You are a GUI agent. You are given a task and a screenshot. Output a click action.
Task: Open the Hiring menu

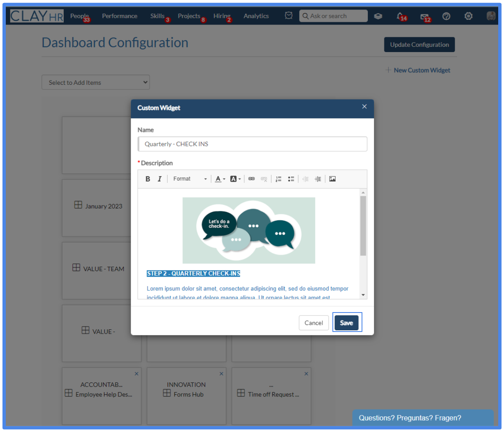pos(221,16)
